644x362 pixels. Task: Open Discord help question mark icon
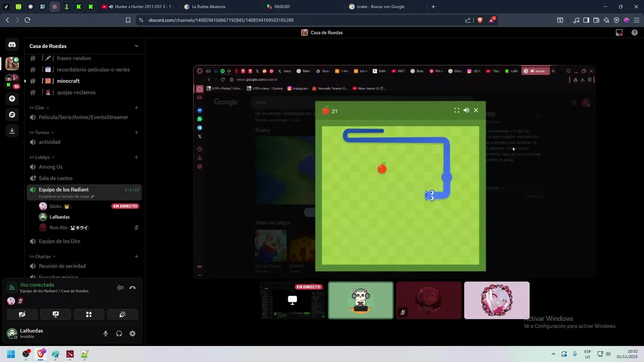click(x=634, y=33)
